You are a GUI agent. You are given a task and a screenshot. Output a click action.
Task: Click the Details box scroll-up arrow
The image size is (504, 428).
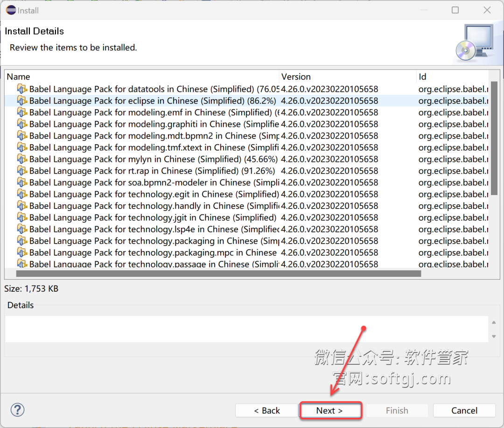[494, 322]
